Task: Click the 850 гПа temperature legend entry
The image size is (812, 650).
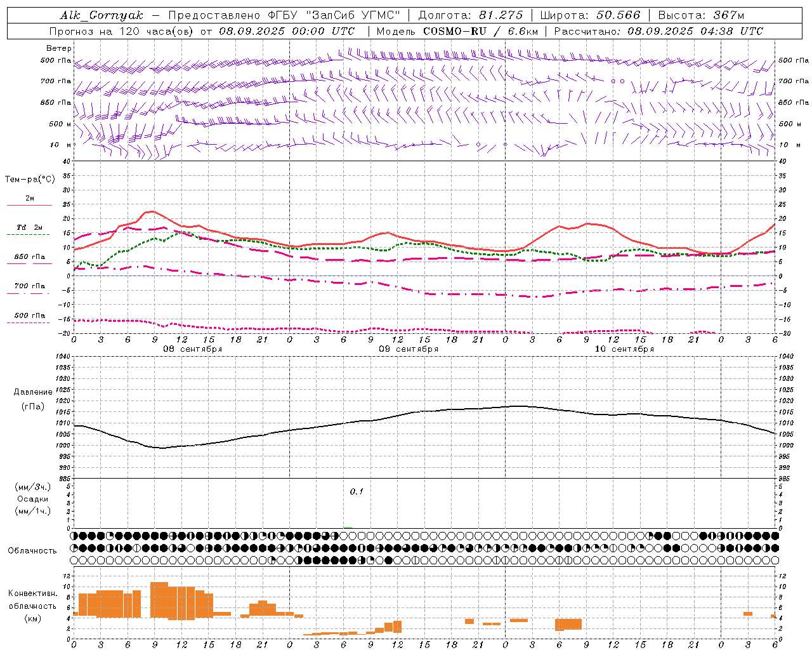Action: pos(30,257)
